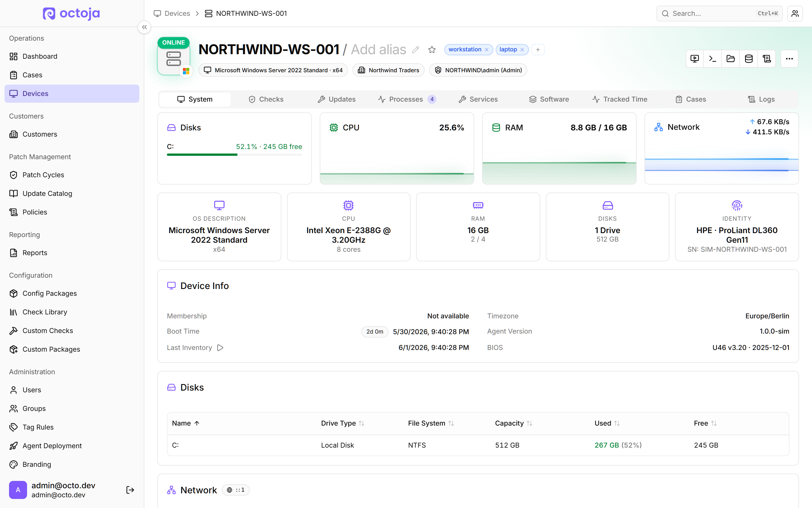Focus the Search field

tap(720, 14)
